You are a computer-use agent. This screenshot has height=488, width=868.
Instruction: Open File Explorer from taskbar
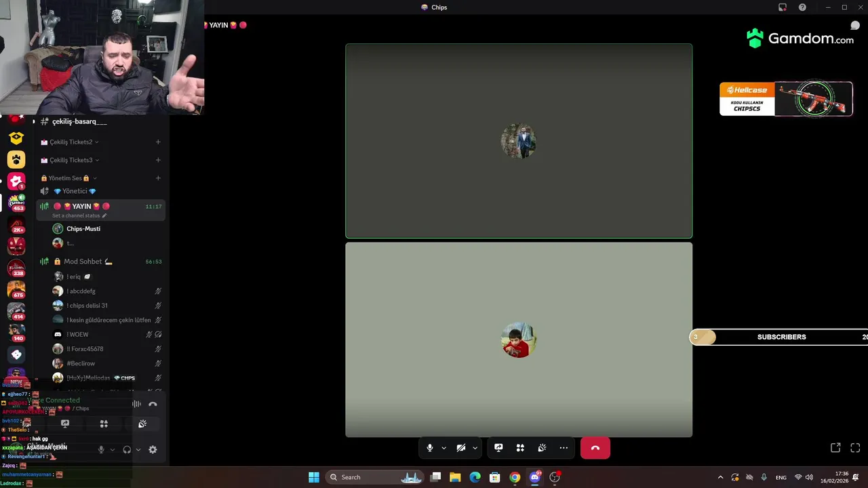(x=455, y=477)
